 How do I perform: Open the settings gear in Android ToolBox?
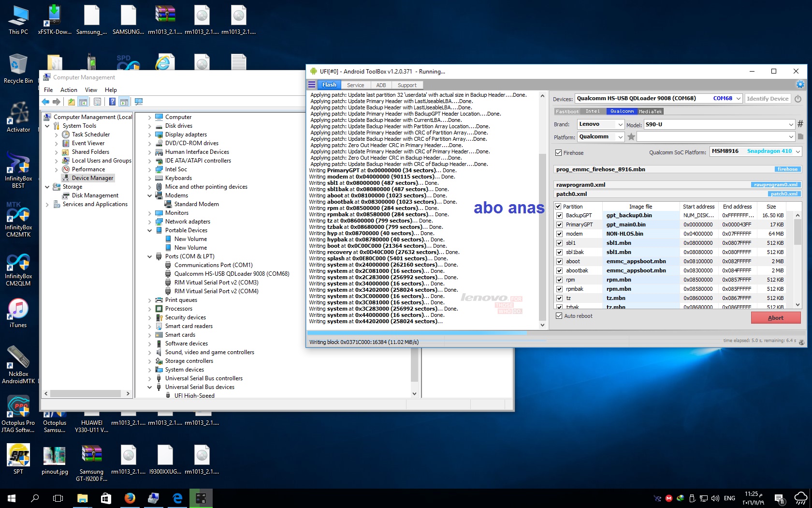coord(800,85)
